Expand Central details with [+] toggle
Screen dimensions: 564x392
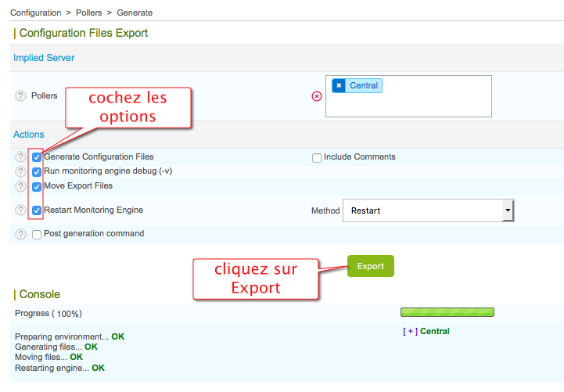410,331
